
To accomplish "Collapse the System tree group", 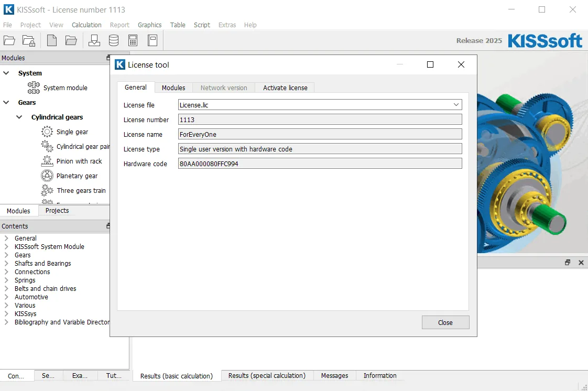I will click(x=6, y=73).
